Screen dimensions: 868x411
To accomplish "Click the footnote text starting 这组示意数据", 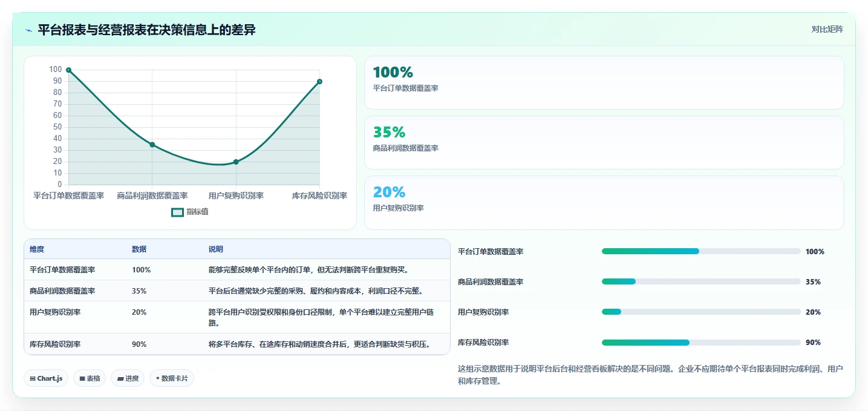I will click(651, 375).
